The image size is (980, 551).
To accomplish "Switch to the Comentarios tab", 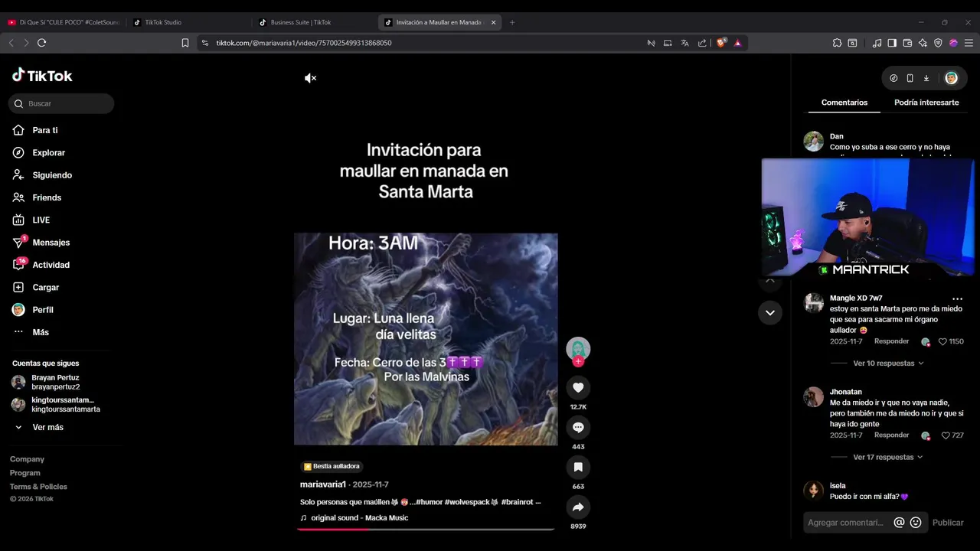I will (x=844, y=103).
